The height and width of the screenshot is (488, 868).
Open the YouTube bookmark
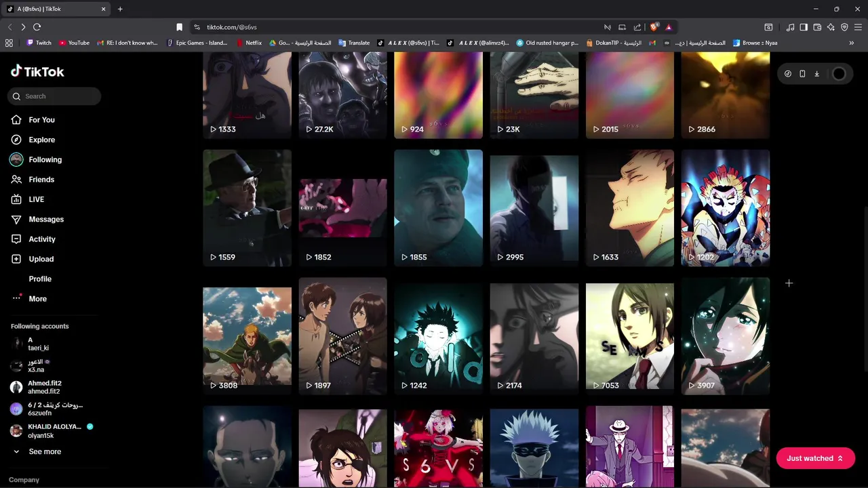click(74, 43)
